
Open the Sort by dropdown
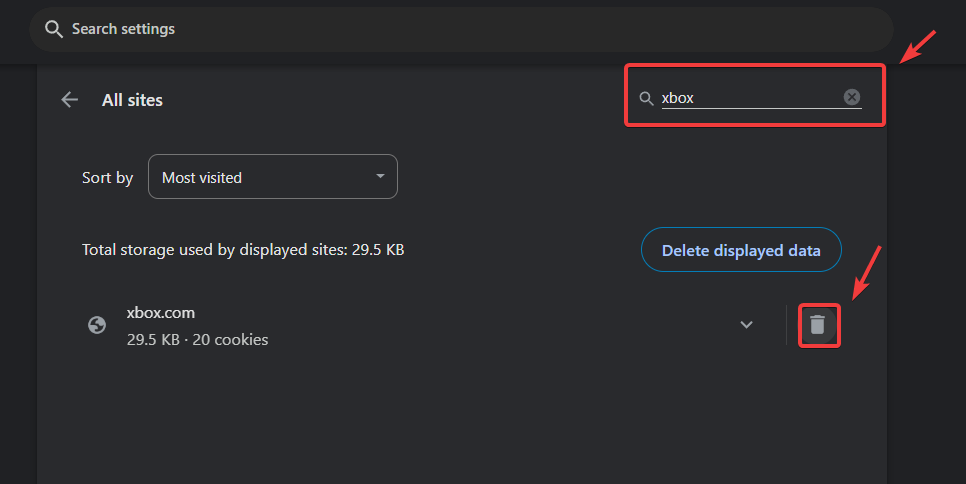click(x=272, y=177)
